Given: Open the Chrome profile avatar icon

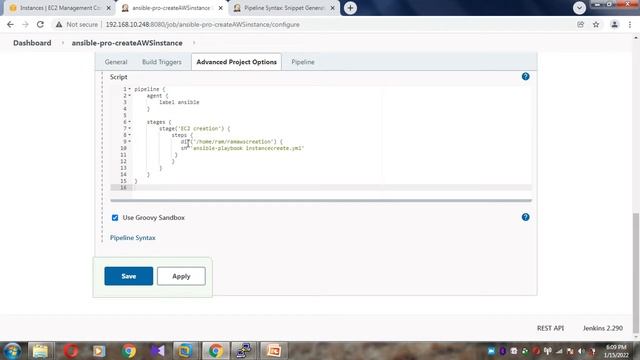Looking at the screenshot, I should [614, 24].
